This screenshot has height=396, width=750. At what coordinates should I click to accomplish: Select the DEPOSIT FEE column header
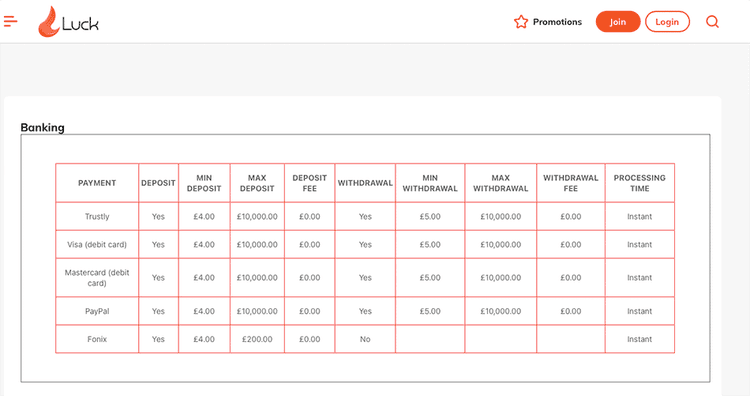pyautogui.click(x=309, y=183)
